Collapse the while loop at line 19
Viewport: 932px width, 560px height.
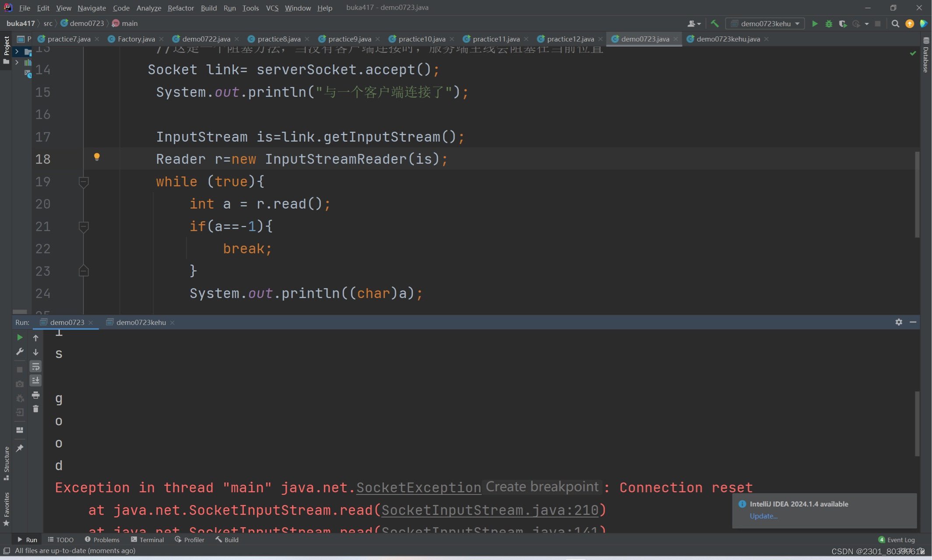click(84, 182)
